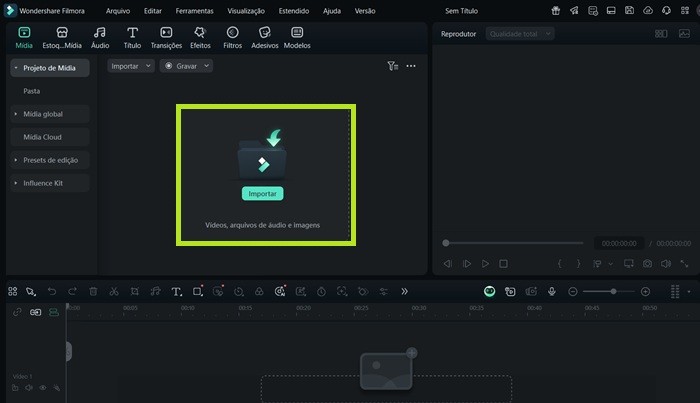This screenshot has height=403, width=700.
Task: Open the Visualização menu
Action: click(x=246, y=10)
